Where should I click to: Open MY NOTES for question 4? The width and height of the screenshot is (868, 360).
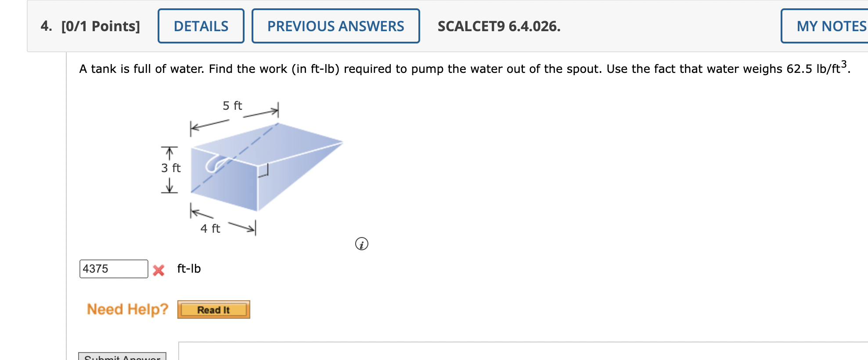[x=844, y=26]
